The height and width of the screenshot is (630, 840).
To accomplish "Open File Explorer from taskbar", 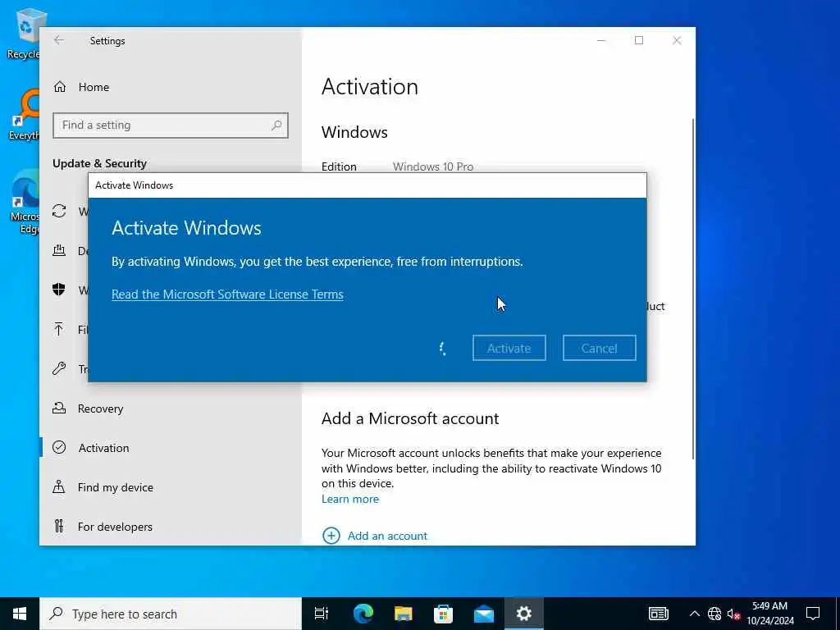I will 403,614.
